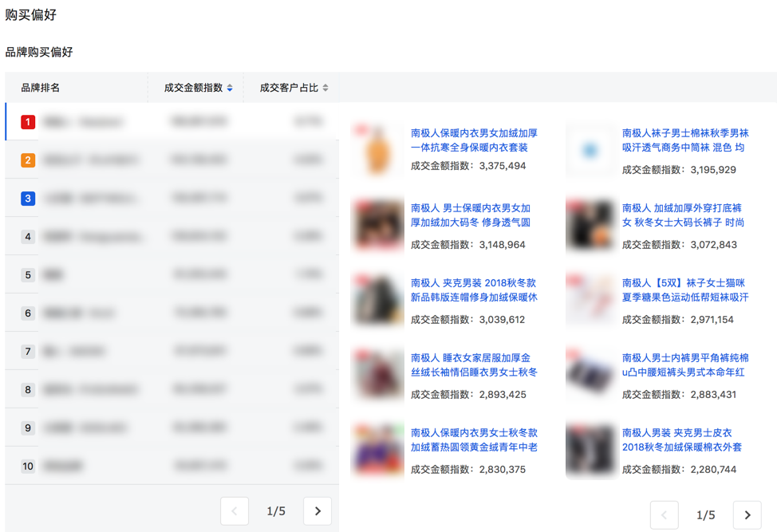777x532 pixels.
Task: Click the index value 3,072,843
Action: point(713,245)
